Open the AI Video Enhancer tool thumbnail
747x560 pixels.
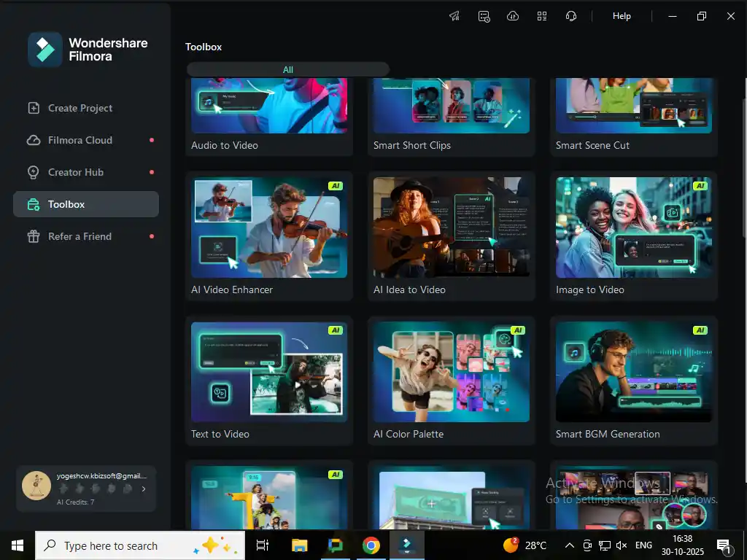point(269,227)
